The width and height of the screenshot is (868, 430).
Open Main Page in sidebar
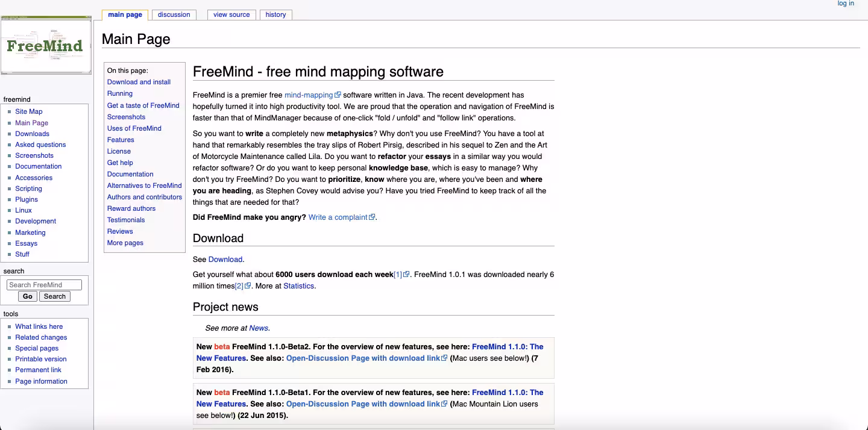(x=32, y=123)
